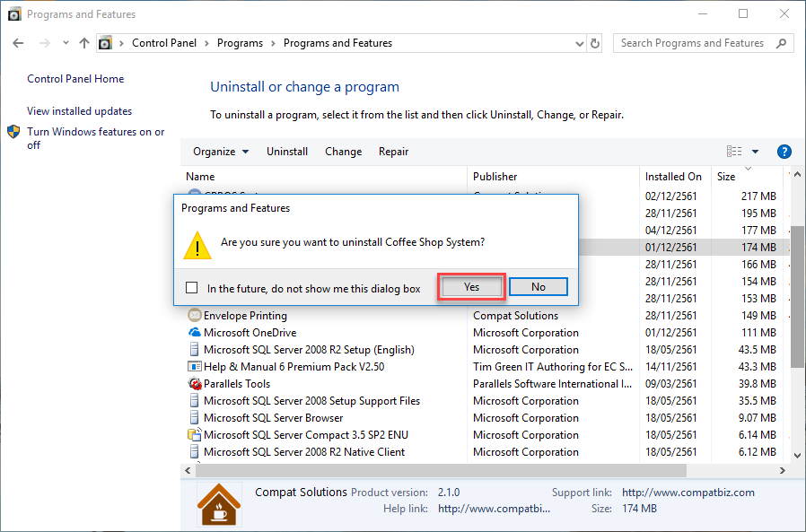Cancel uninstall with the No button
Viewport: 806px width, 532px height.
(539, 287)
